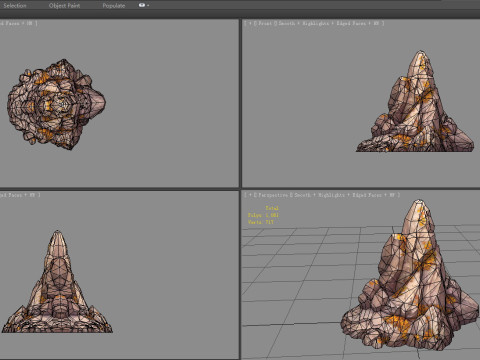Open the Selection ribbon tab
480x360 pixels.
click(x=15, y=6)
